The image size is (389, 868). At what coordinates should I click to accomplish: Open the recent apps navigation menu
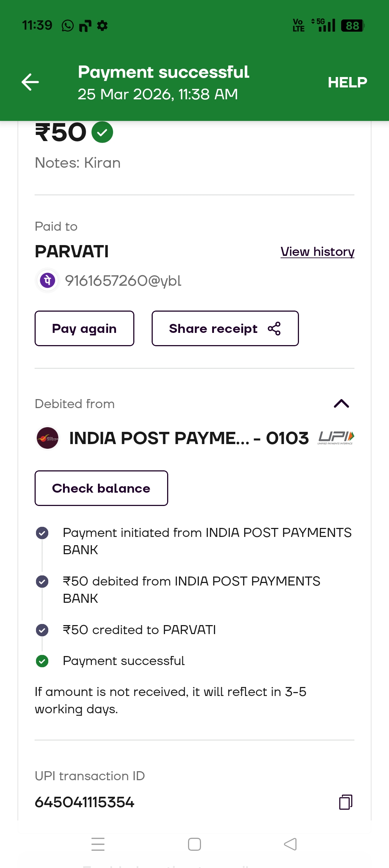pyautogui.click(x=98, y=844)
